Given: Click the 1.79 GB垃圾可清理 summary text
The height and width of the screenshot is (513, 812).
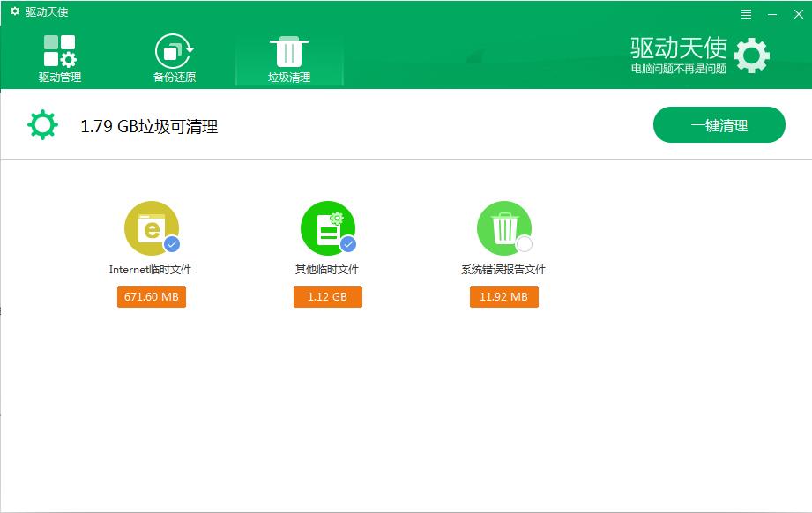Looking at the screenshot, I should coord(149,126).
